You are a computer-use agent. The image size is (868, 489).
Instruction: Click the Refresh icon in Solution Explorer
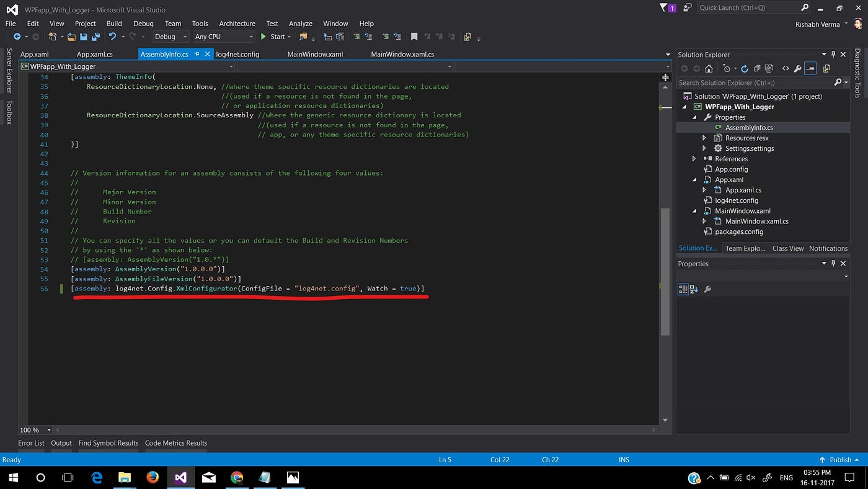pos(745,69)
